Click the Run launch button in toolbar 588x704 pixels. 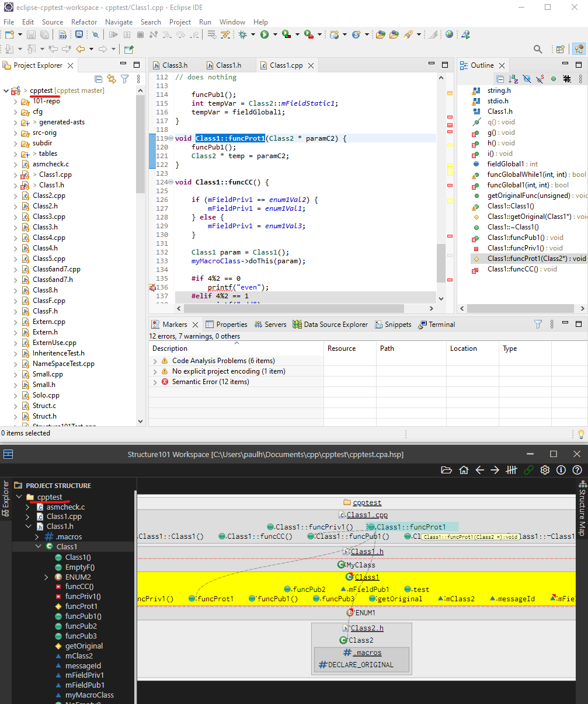pos(265,35)
